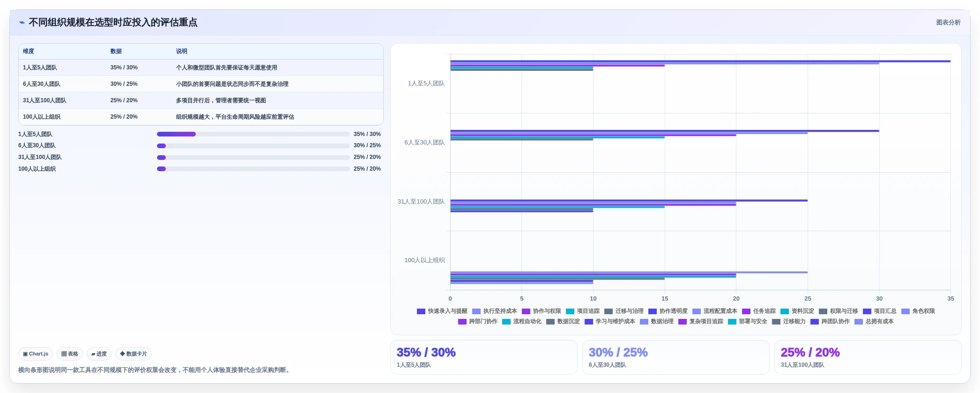Click the text 多项目并行后，管理者需要统一视图

coord(221,101)
